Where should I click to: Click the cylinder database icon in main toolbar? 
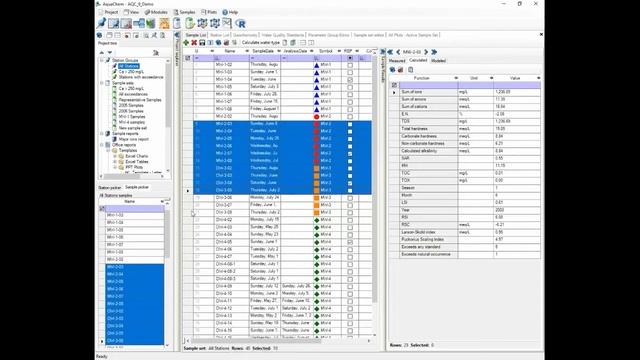pyautogui.click(x=177, y=23)
